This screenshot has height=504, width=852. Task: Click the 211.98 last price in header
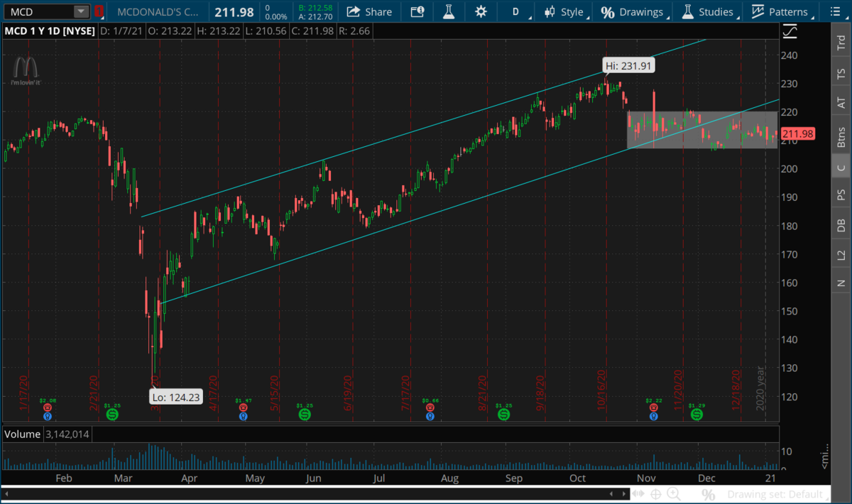[x=234, y=11]
